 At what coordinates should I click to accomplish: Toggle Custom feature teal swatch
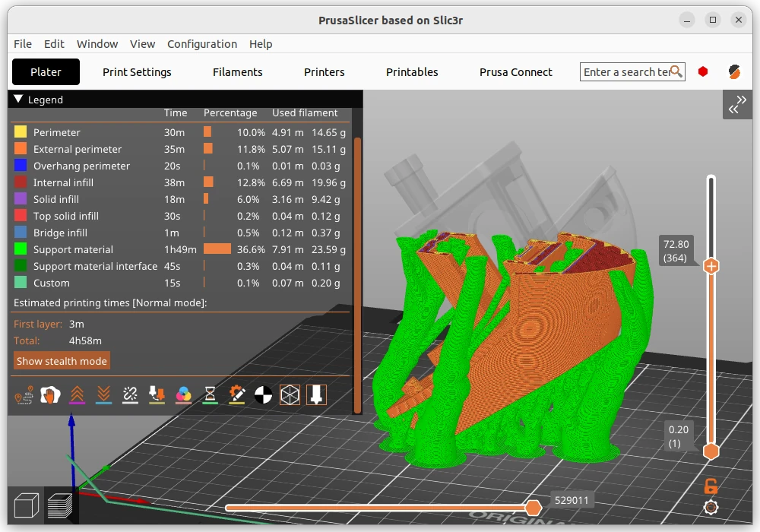[x=21, y=283]
